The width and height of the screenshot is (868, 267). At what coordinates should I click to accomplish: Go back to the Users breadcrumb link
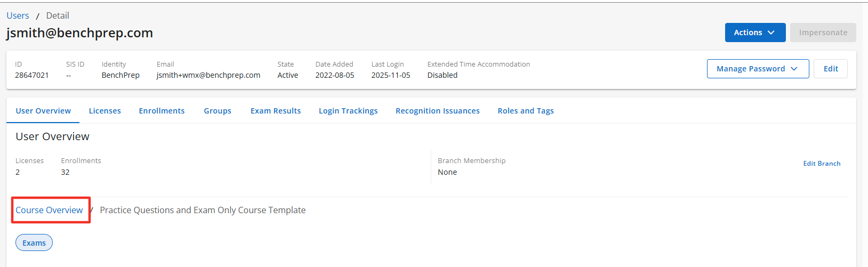point(18,15)
